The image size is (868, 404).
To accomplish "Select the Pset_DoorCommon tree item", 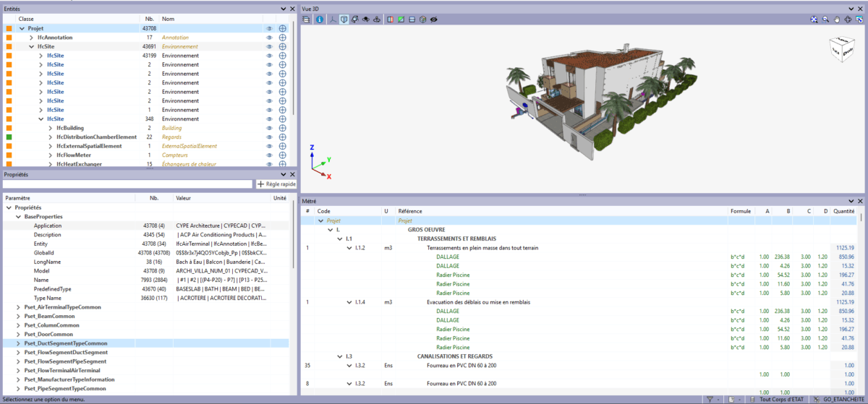I will point(48,335).
